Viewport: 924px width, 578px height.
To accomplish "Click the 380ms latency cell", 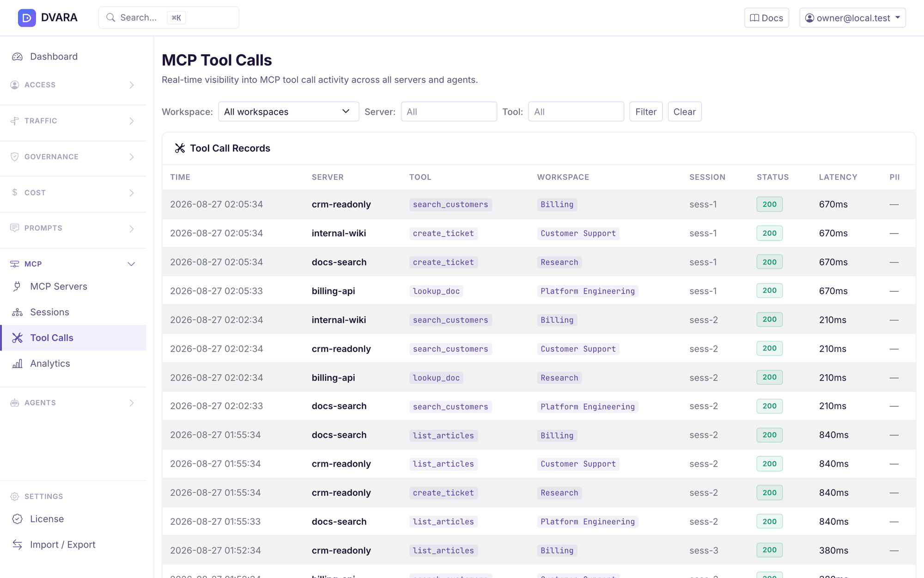I will (833, 550).
